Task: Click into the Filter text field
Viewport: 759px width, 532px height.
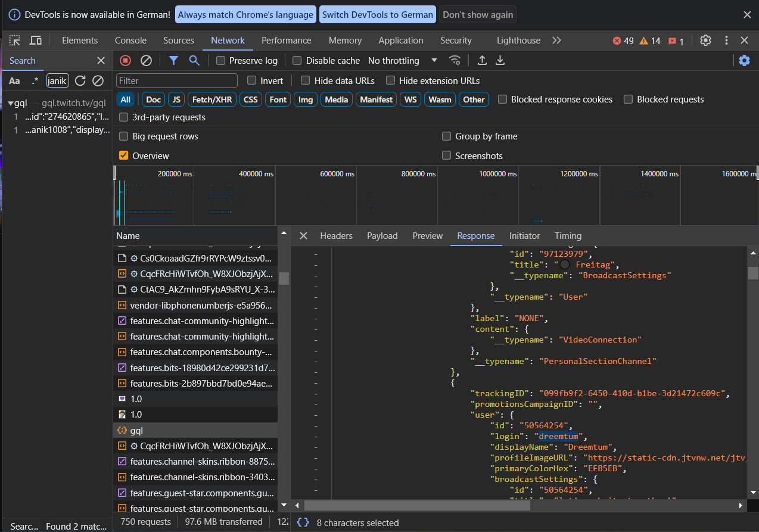Action: pos(177,80)
